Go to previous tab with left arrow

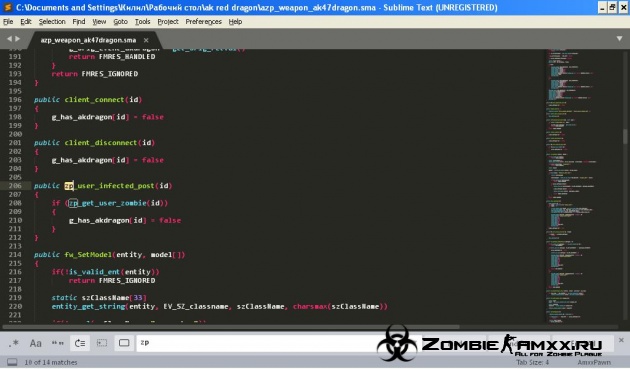coord(9,39)
